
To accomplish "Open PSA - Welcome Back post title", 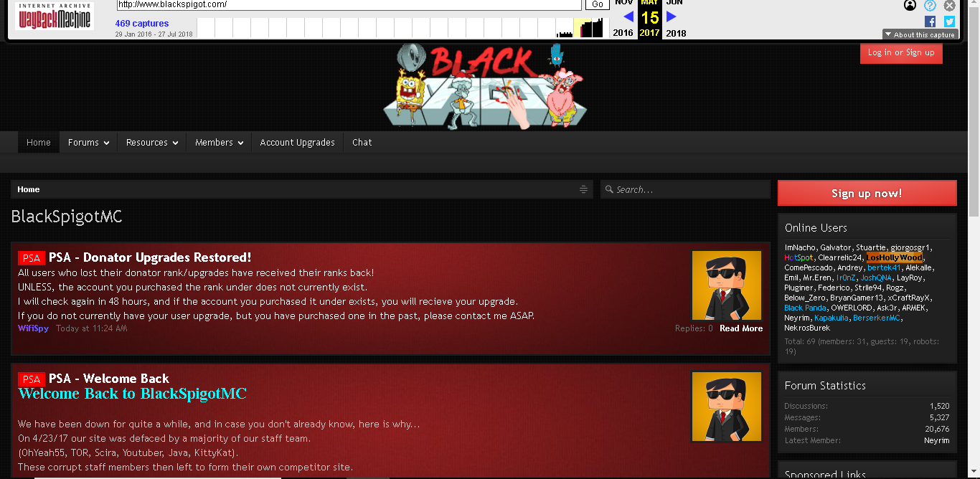I will (x=109, y=379).
